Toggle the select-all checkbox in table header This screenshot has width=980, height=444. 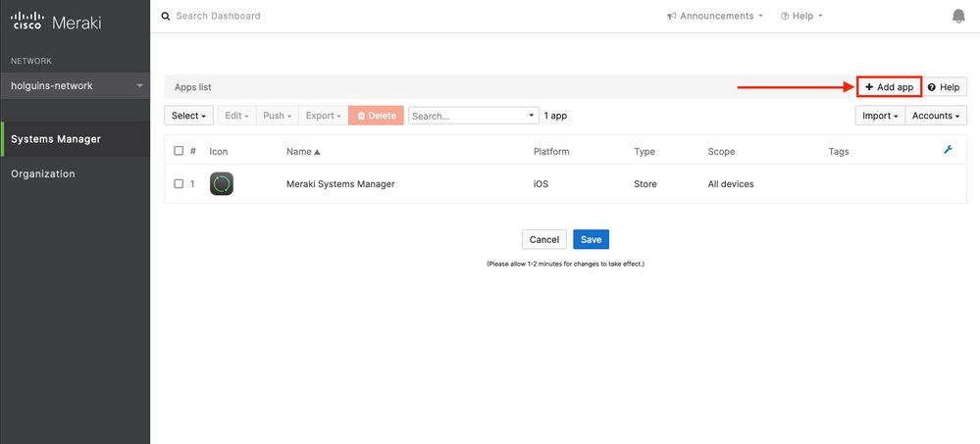179,152
